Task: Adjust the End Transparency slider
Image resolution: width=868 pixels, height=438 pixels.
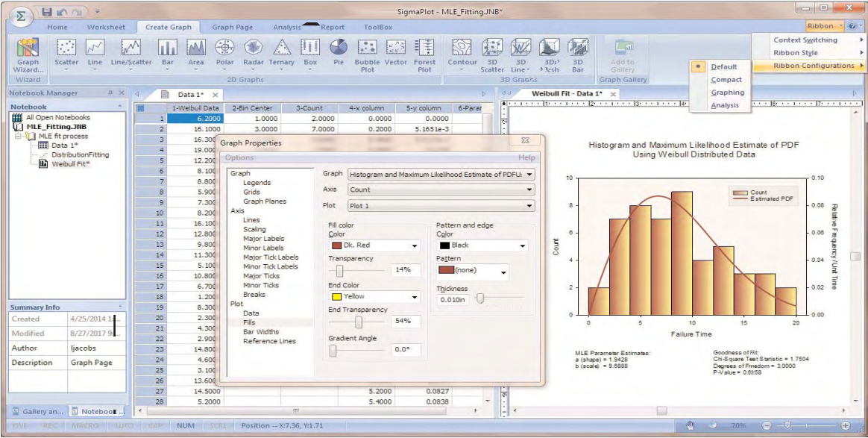Action: point(359,322)
